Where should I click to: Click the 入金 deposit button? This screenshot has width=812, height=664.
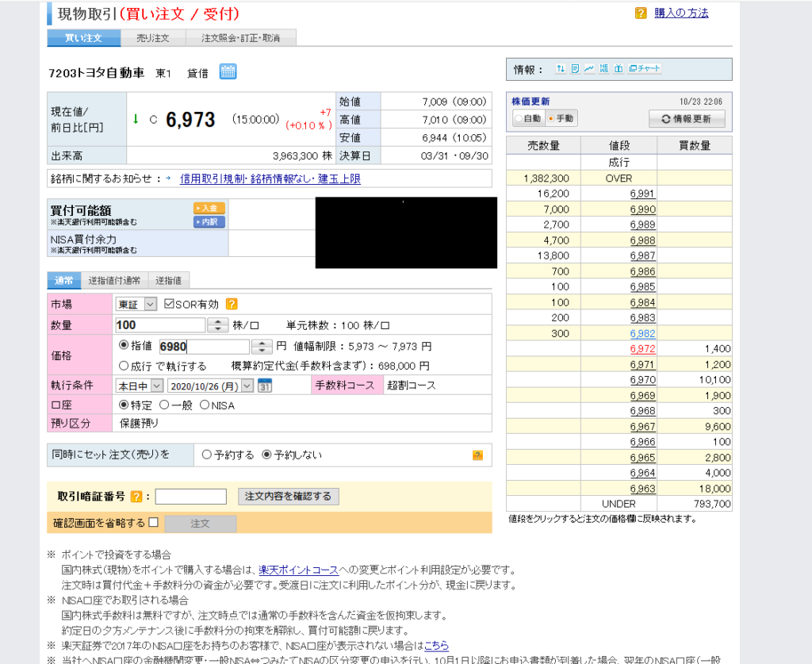point(209,208)
